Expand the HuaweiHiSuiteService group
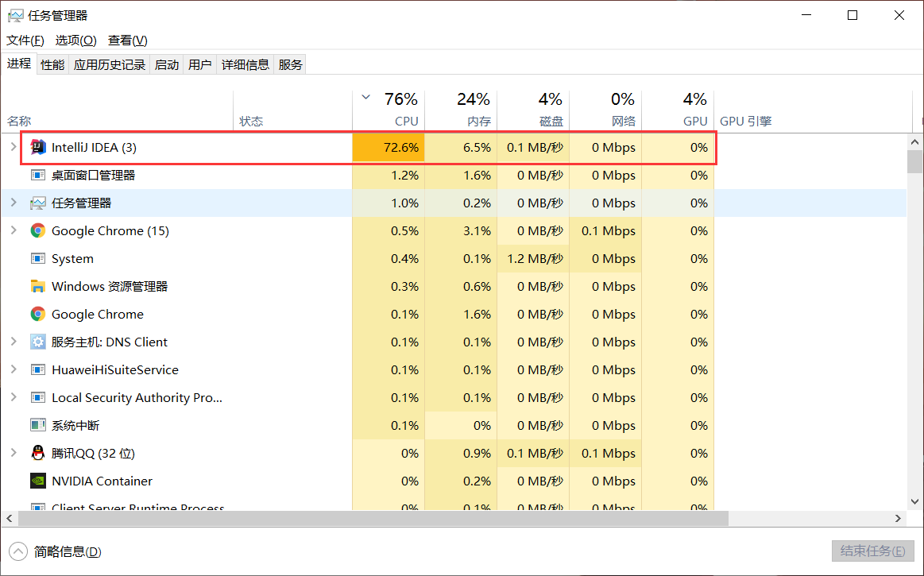924x576 pixels. point(14,369)
